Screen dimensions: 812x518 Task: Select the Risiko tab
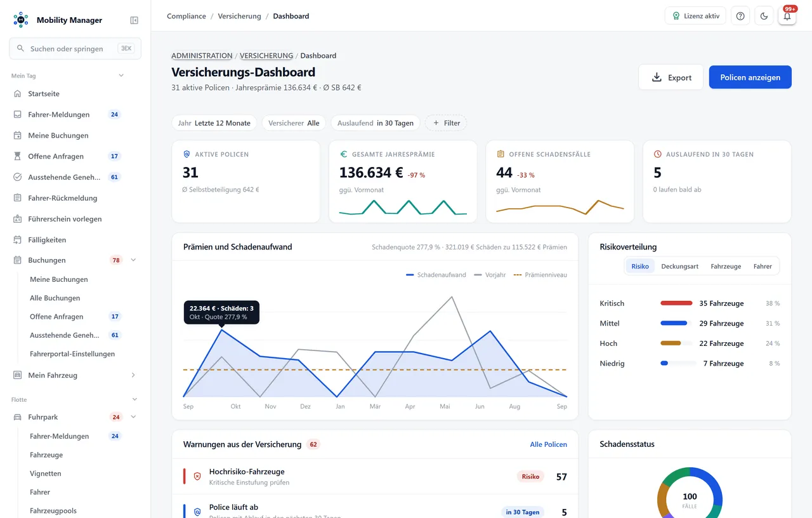[x=640, y=267]
